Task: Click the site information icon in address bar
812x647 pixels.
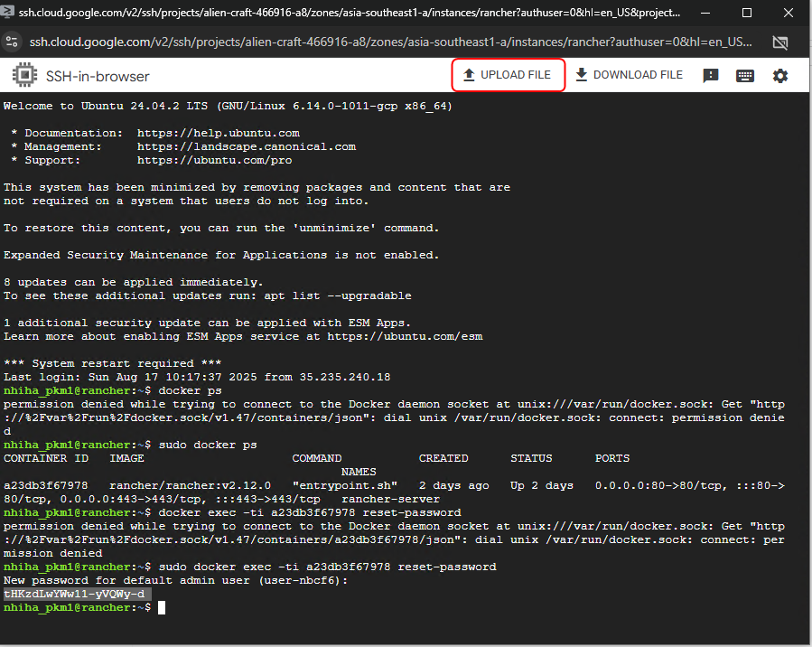Action: click(x=13, y=42)
